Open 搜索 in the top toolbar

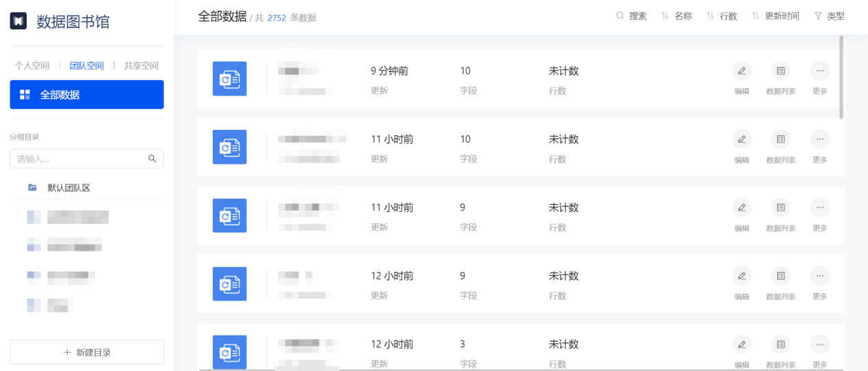(631, 16)
